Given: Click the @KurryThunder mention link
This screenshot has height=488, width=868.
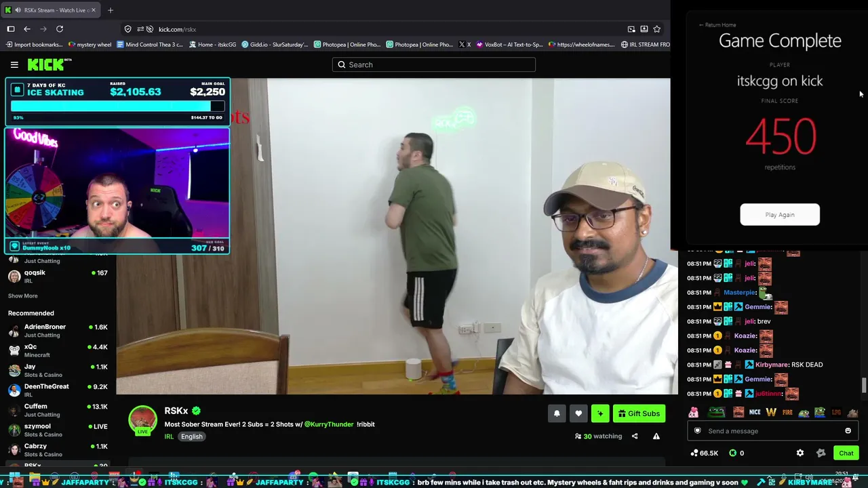Looking at the screenshot, I should coord(329,424).
